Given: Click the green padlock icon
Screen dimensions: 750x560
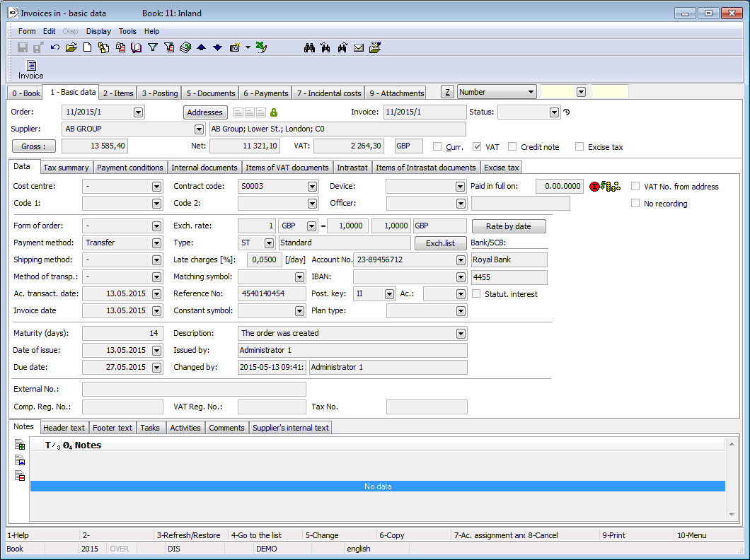Looking at the screenshot, I should coord(274,112).
